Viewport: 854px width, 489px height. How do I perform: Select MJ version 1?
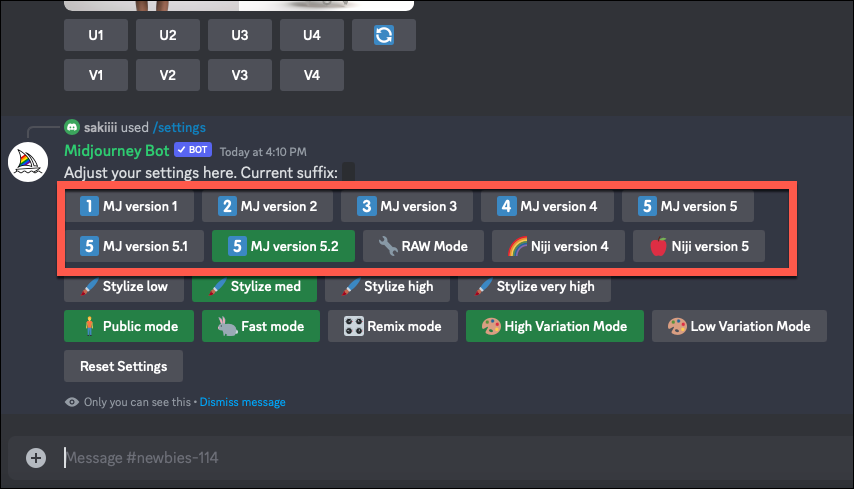click(x=129, y=206)
